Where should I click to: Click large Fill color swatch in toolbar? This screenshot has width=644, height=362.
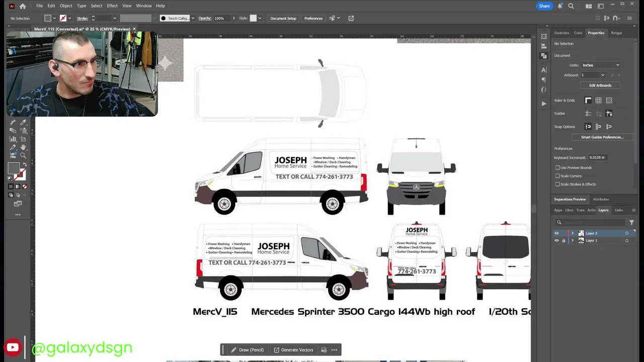(x=14, y=169)
